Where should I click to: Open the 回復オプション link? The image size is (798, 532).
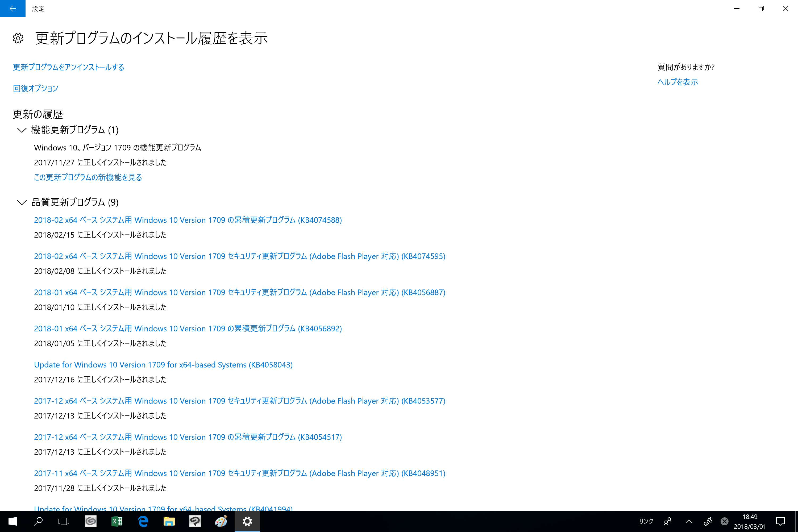coord(36,88)
